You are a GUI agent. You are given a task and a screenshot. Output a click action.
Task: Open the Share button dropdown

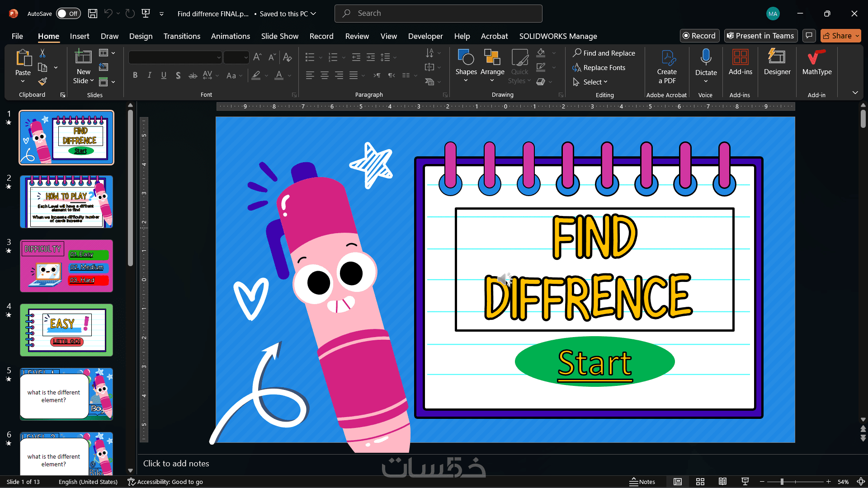point(857,36)
